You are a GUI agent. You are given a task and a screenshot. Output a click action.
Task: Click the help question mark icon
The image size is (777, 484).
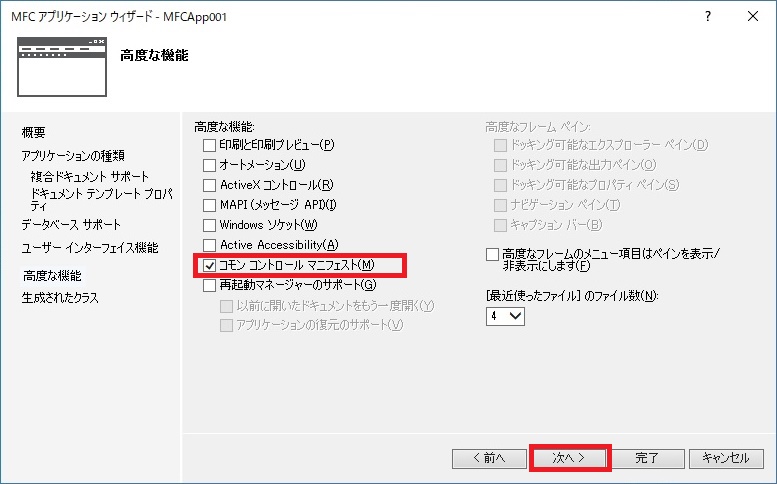708,16
